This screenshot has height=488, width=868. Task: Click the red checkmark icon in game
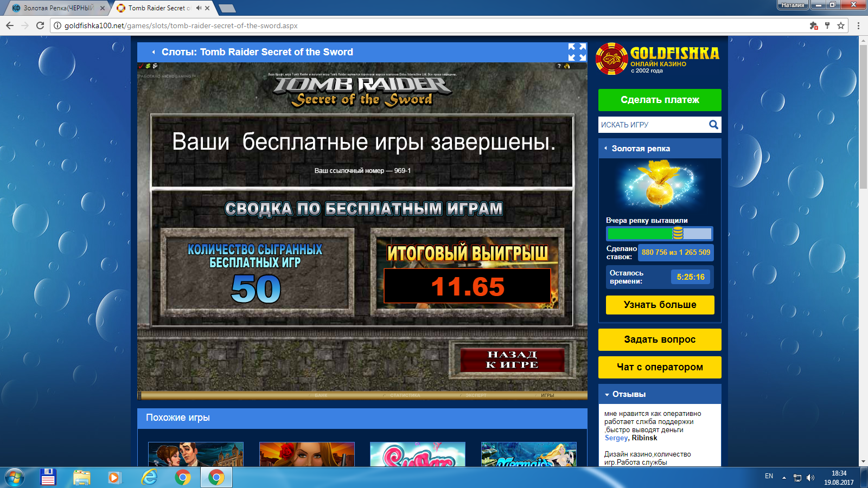tap(141, 66)
